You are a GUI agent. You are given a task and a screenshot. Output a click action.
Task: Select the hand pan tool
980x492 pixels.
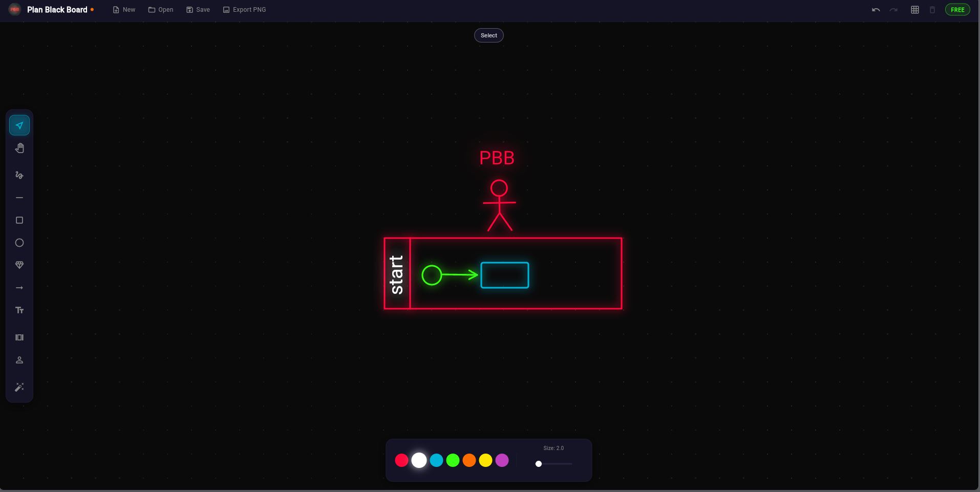[x=19, y=148]
